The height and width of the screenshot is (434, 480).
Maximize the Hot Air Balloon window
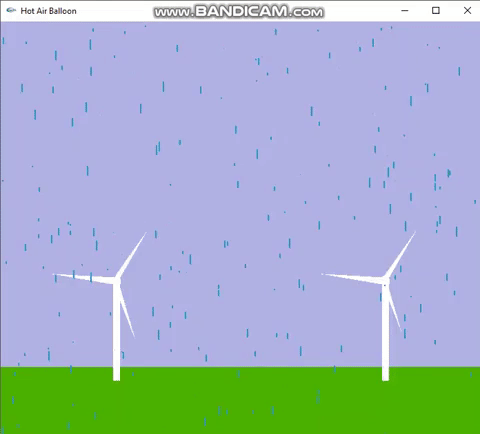coord(436,11)
